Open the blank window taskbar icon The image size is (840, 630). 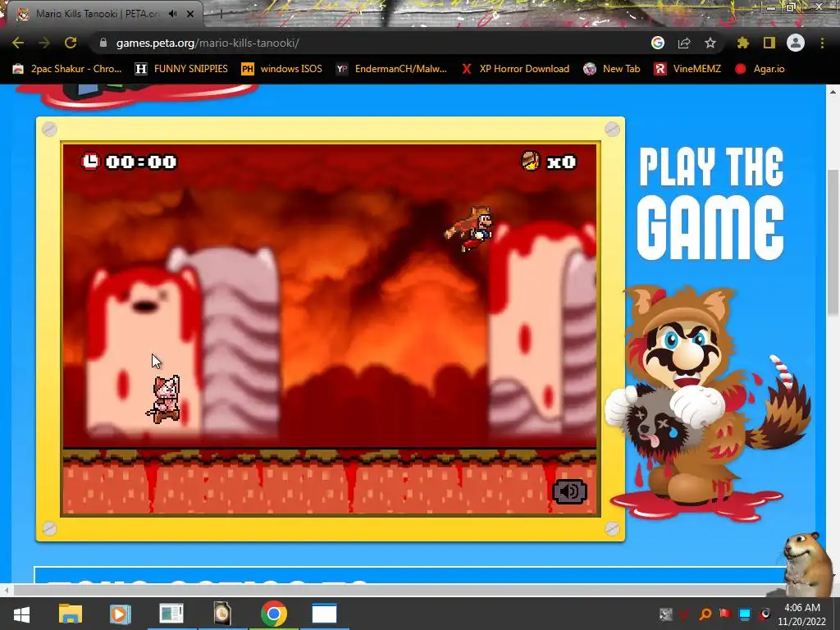324,614
